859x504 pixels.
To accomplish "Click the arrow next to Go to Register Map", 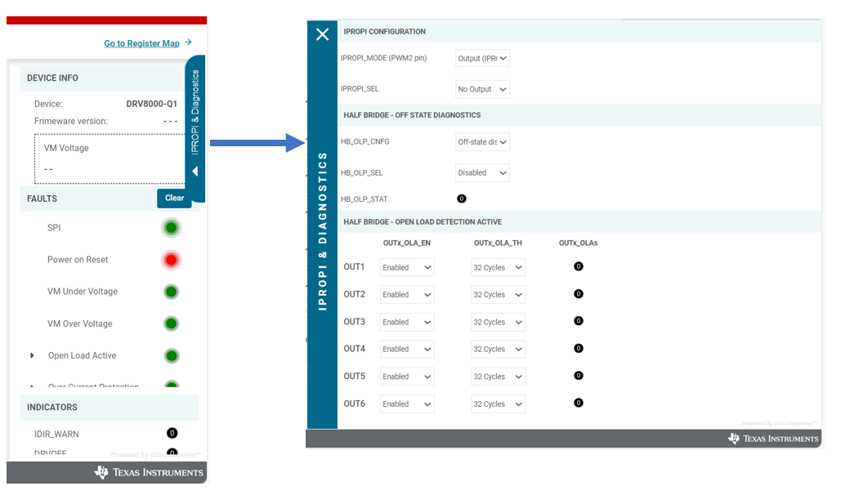I will click(x=189, y=42).
